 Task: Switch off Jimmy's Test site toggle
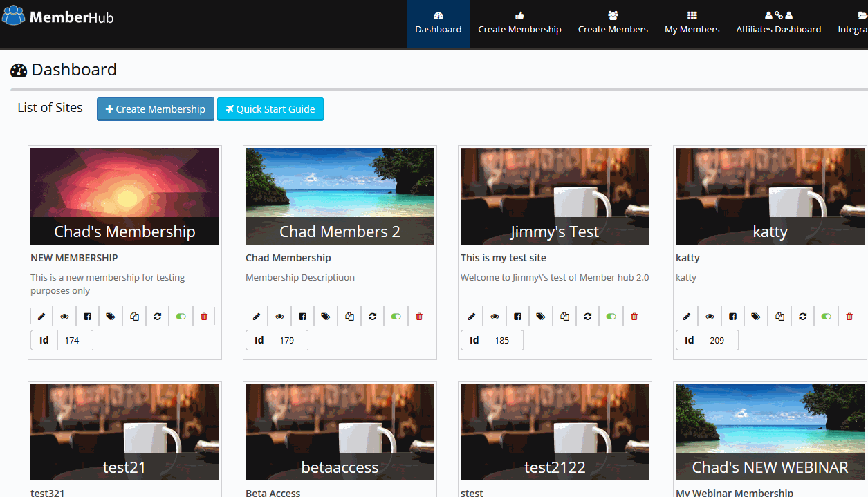[611, 316]
